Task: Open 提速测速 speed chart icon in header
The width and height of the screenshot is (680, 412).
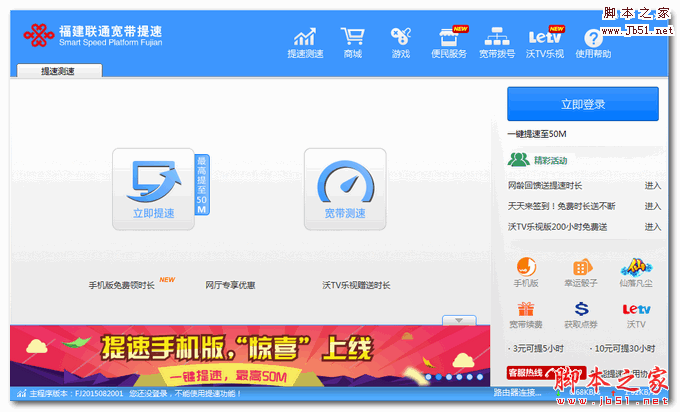Action: (x=305, y=43)
